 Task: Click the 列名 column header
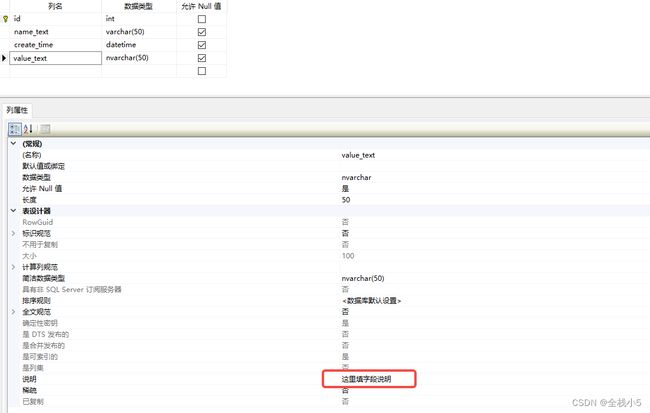[55, 6]
